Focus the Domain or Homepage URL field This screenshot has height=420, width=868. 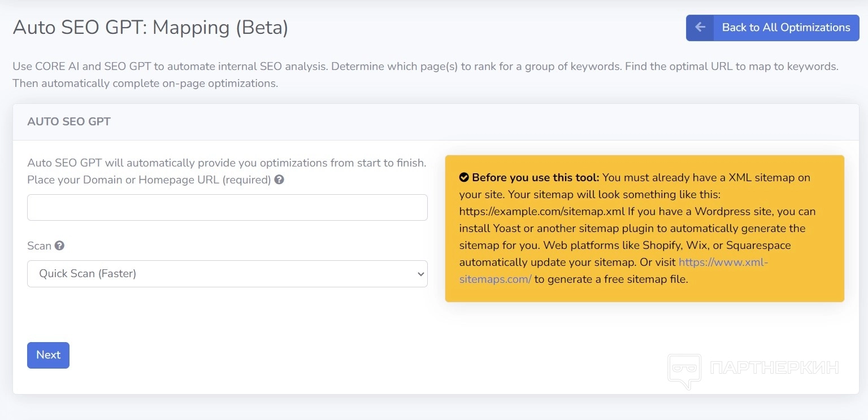227,208
